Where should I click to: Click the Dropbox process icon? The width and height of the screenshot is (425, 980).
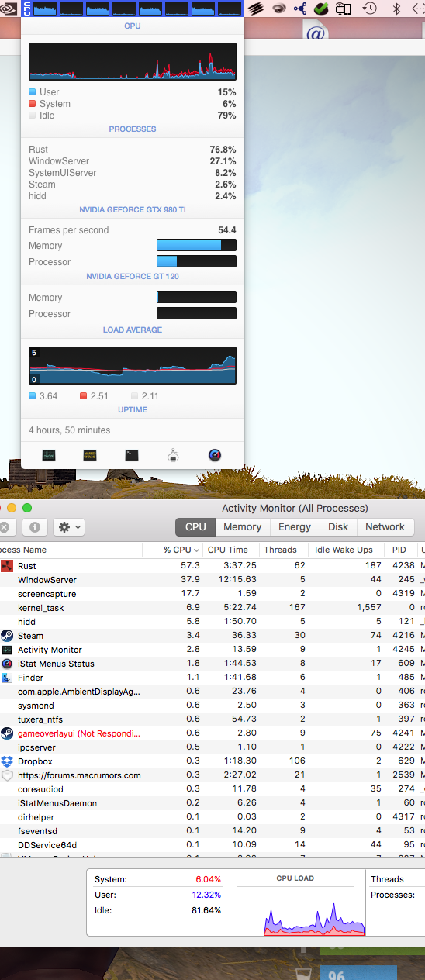coord(7,761)
